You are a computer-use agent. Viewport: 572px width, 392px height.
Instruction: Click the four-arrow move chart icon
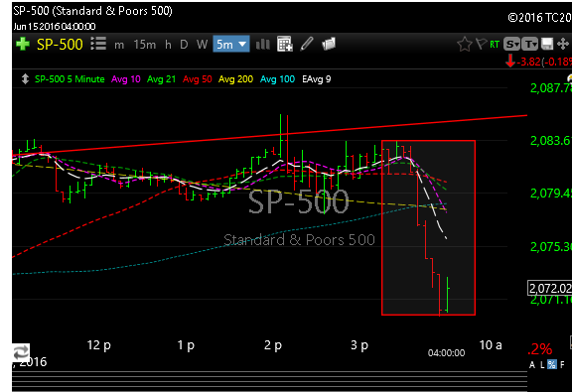point(562,44)
